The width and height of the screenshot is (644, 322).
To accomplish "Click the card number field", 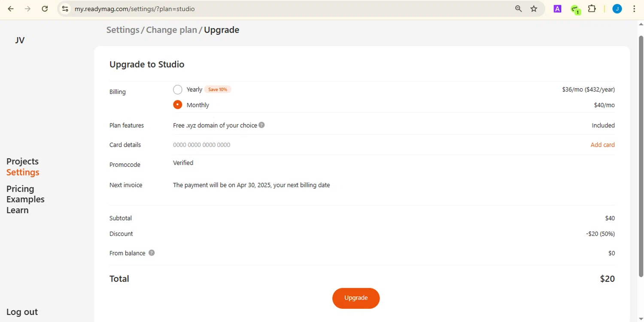I will (201, 145).
